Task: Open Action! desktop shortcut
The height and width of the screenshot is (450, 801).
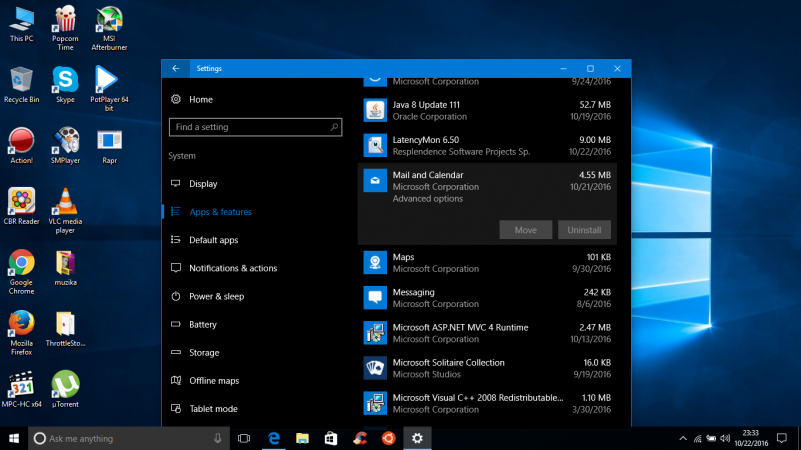Action: click(x=21, y=146)
